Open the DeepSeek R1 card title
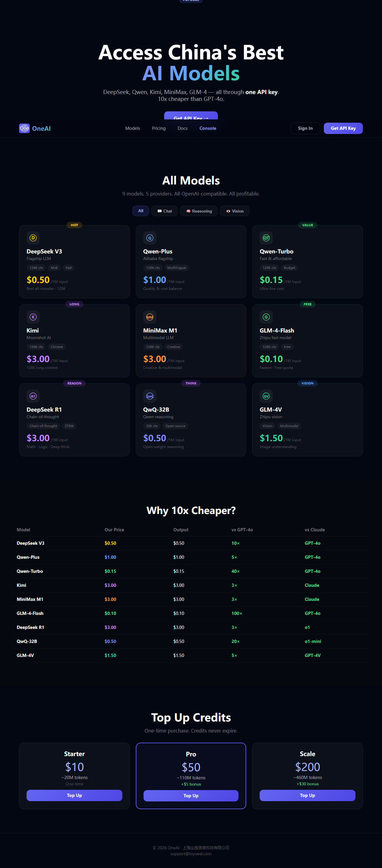 tap(44, 410)
